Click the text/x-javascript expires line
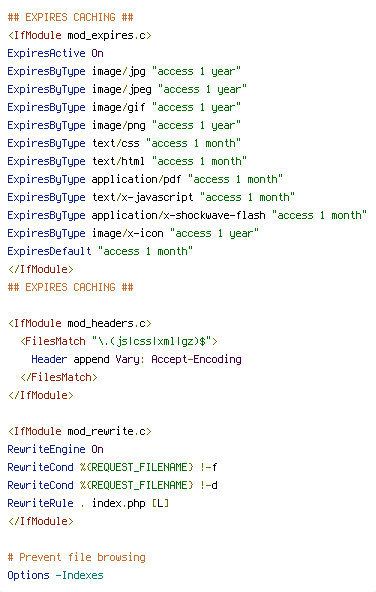Viewport: 376px width, 592px height. click(151, 197)
